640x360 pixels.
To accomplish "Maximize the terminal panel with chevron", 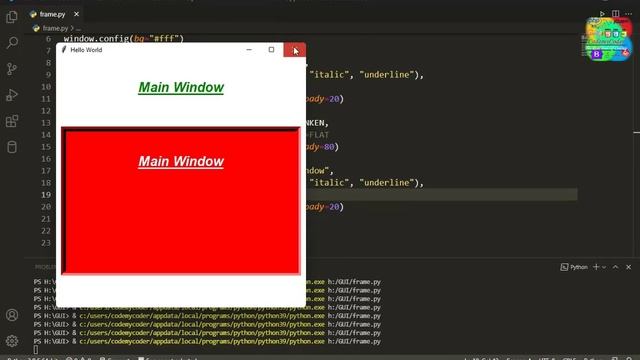I will pyautogui.click(x=616, y=267).
